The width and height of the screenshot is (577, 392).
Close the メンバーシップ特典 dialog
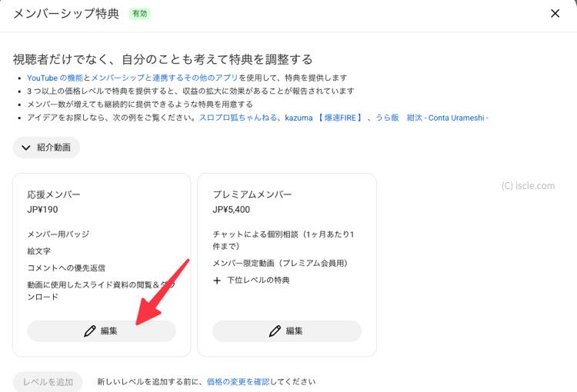point(555,14)
